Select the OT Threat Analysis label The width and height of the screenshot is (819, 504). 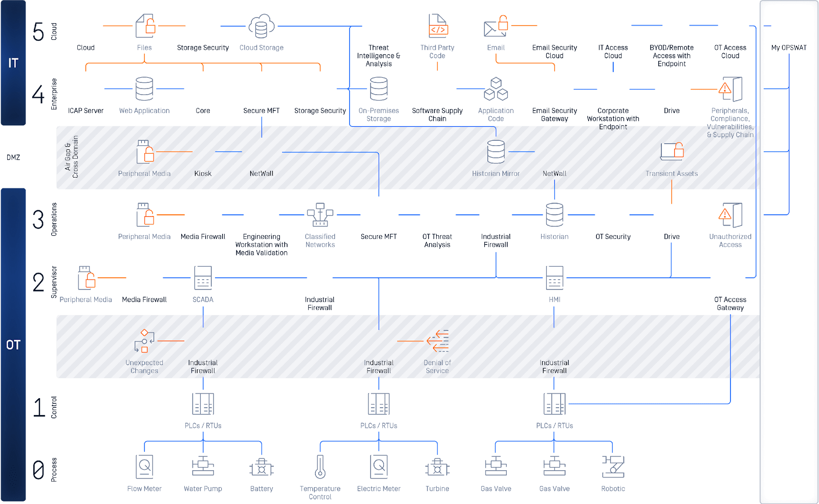[438, 240]
